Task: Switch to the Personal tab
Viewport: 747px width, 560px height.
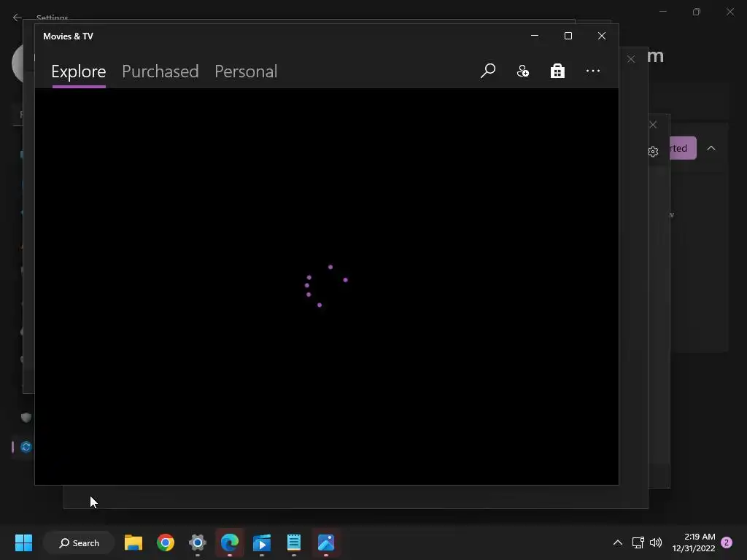Action: pos(246,71)
